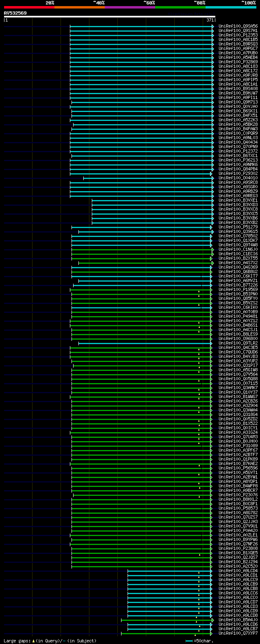This screenshot has width=260, height=644.
Task: Select label UniRef100_O07115
Action: click(x=238, y=383)
